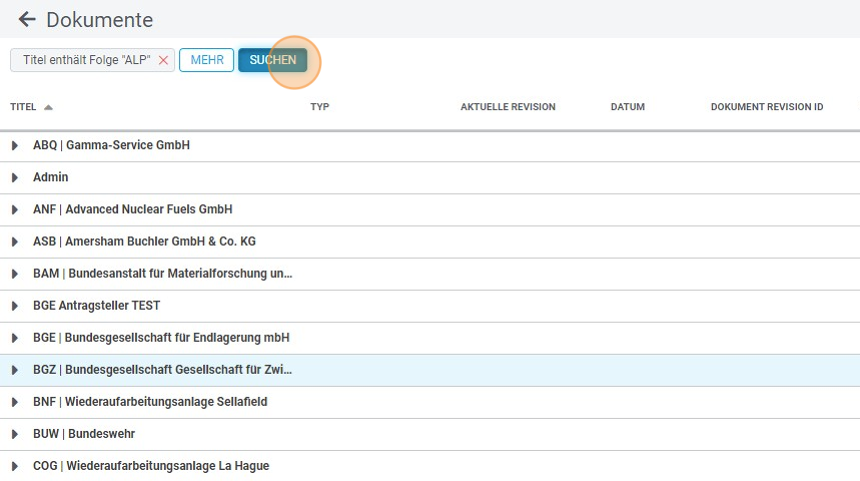Select 'BGE | Bundesgesellschaft für Endlagerung mbH' title
Viewport: 860px width, 481px height.
pos(161,337)
